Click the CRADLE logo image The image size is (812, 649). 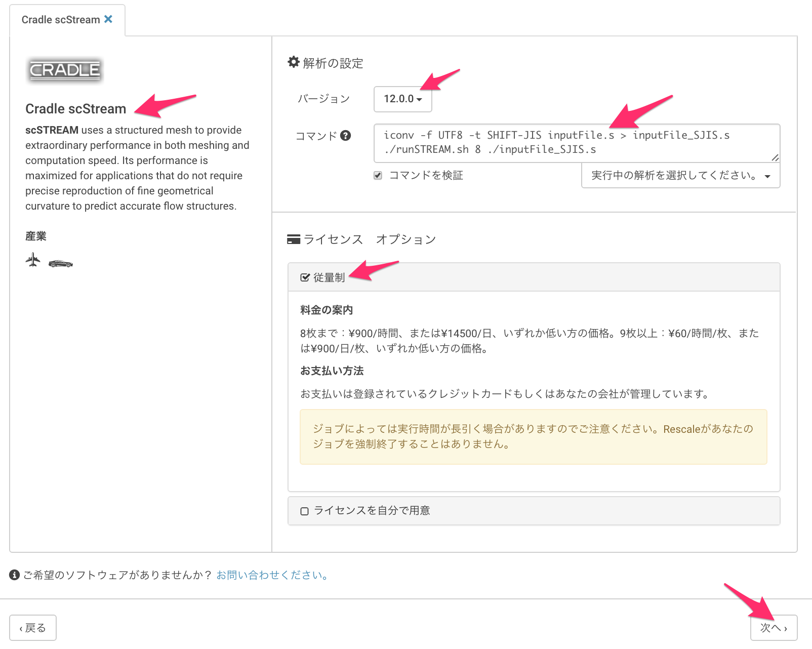[65, 70]
